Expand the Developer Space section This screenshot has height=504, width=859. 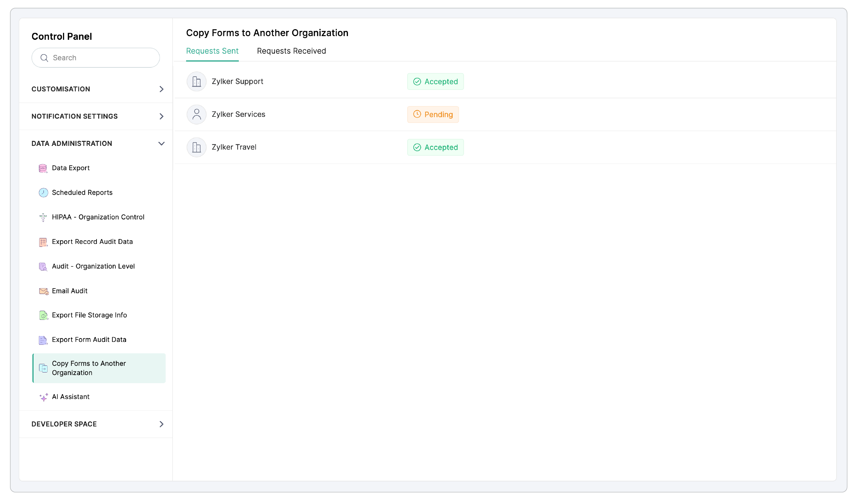pyautogui.click(x=161, y=424)
